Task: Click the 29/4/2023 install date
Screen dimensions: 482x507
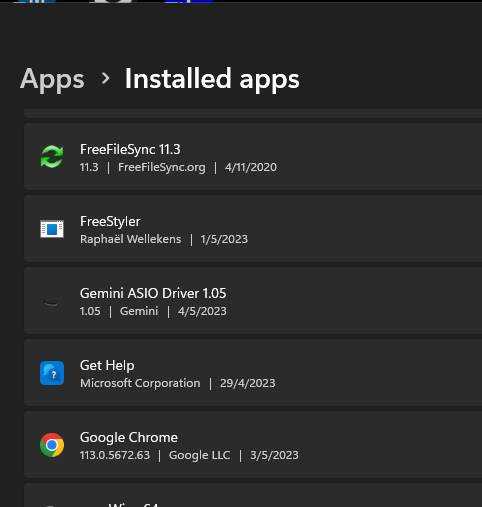Action: [248, 383]
